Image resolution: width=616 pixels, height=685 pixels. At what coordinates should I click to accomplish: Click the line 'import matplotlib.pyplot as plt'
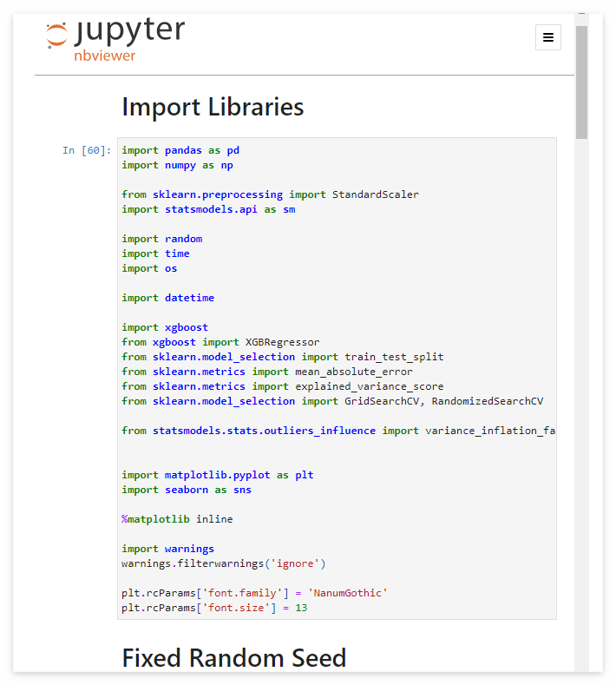point(218,475)
